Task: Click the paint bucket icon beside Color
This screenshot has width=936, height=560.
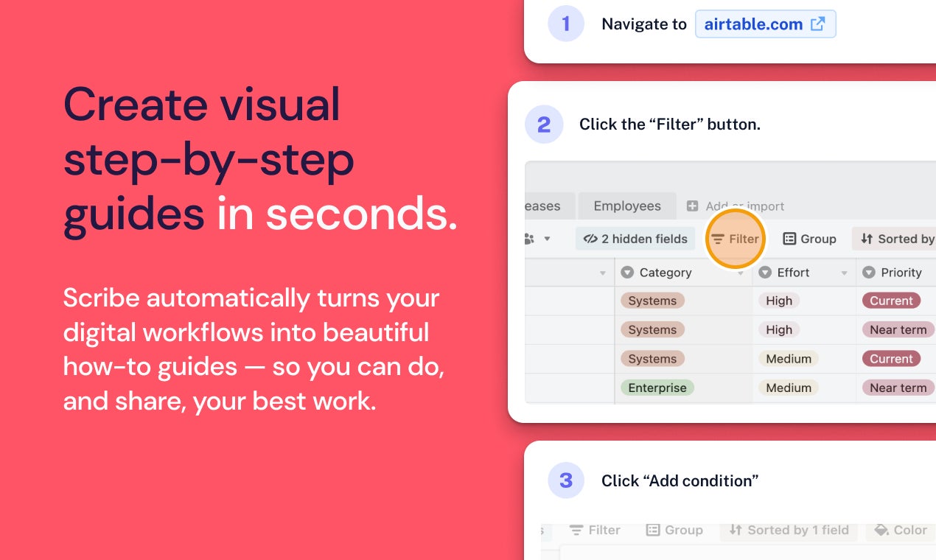Action: tap(881, 530)
